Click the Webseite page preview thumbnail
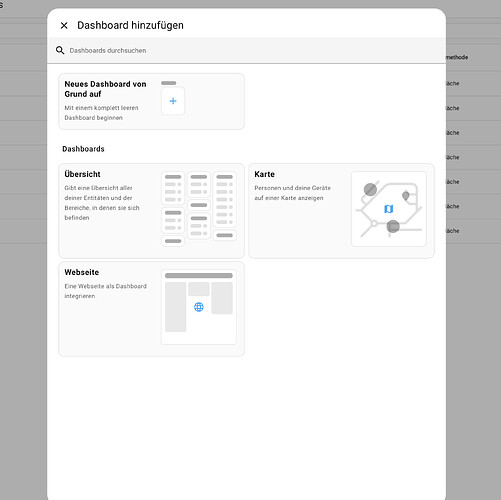Viewport: 501px width, 500px height. coord(199,307)
